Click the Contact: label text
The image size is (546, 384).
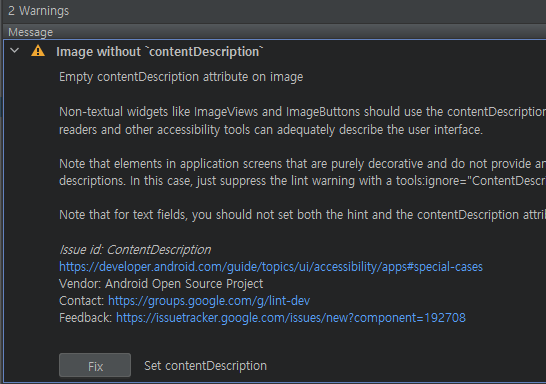click(x=81, y=301)
